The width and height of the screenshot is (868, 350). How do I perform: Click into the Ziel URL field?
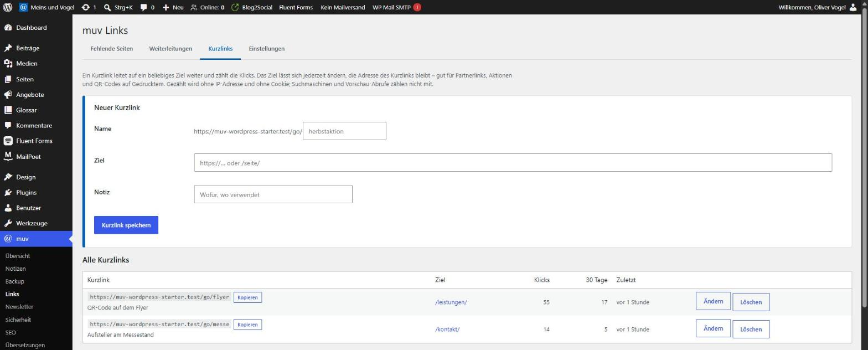[x=513, y=163]
